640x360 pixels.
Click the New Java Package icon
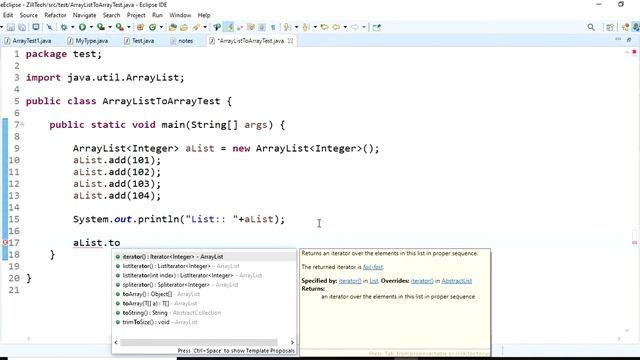[140, 27]
